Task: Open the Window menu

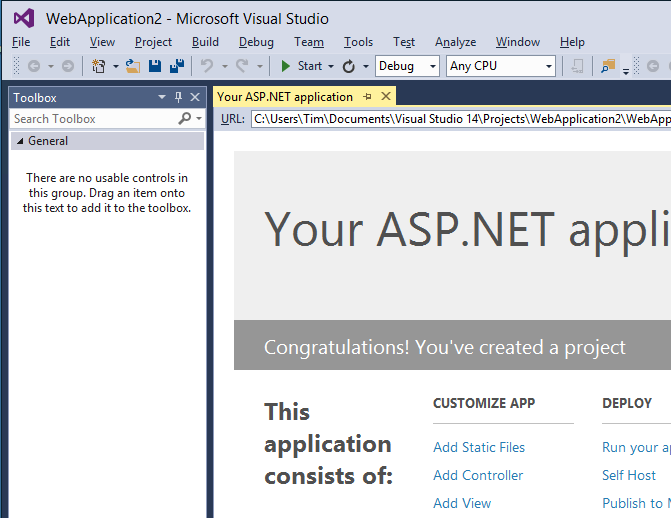Action: [518, 42]
